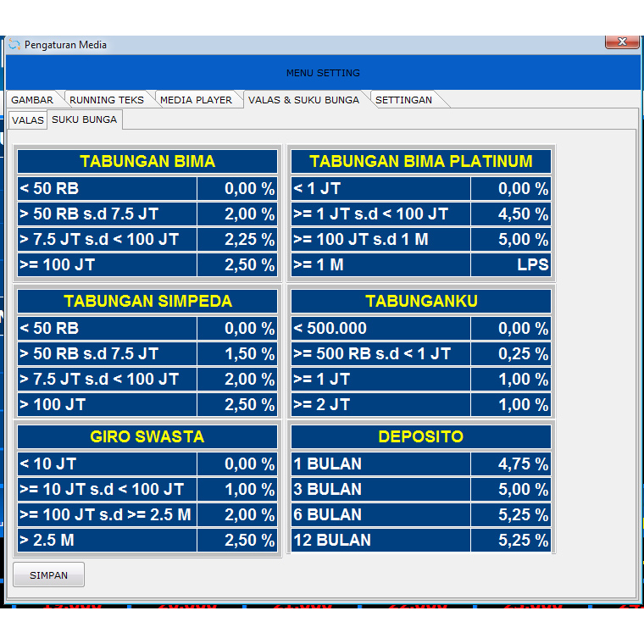Select the SUKU BUNGA sub-tab
Image resolution: width=644 pixels, height=644 pixels.
click(x=84, y=119)
